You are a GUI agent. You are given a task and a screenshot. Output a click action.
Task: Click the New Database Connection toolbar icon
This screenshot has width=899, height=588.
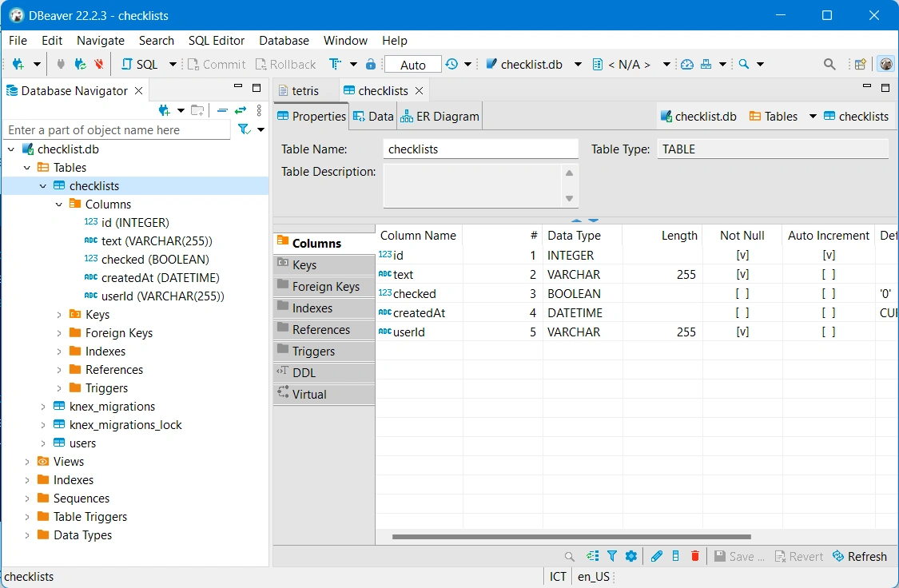click(18, 64)
